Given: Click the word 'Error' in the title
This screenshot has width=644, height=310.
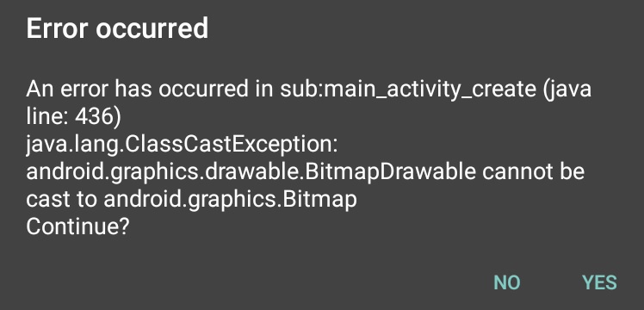Looking at the screenshot, I should click(x=57, y=28).
